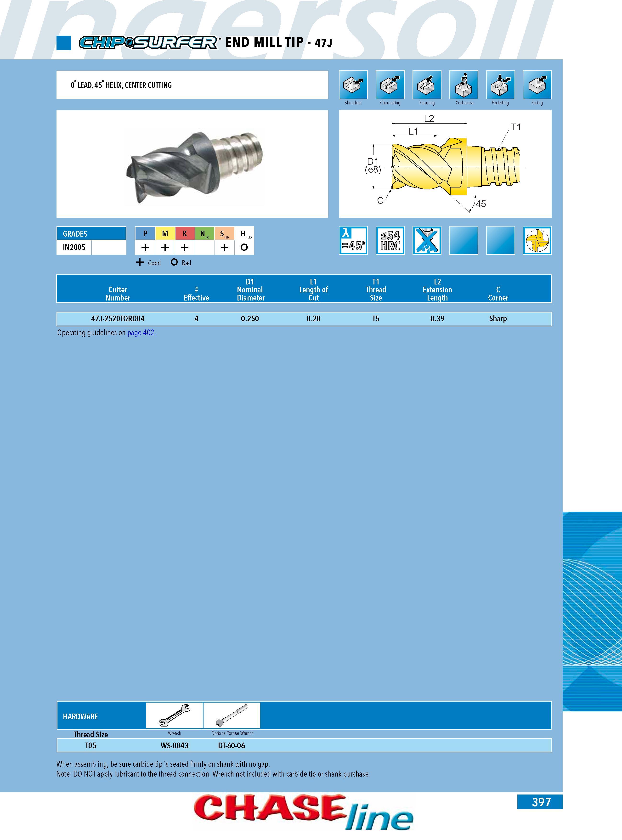Viewport: 622px width, 840px height.
Task: Click the Sharp corner value
Action: tap(498, 318)
